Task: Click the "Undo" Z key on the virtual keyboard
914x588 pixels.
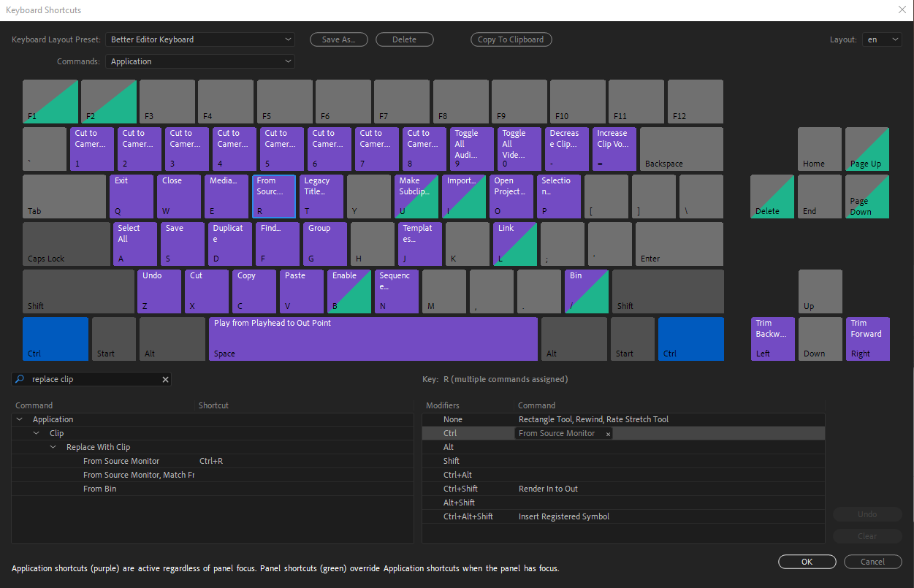Action: tap(159, 291)
